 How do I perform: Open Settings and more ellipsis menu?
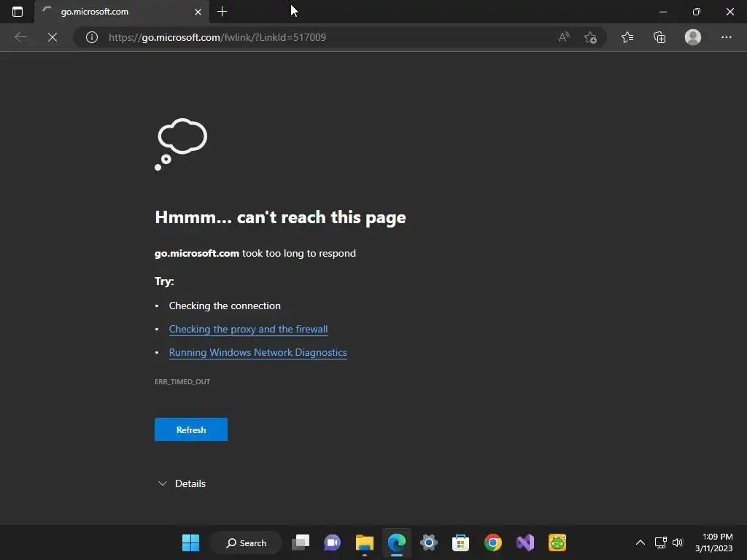(x=726, y=37)
